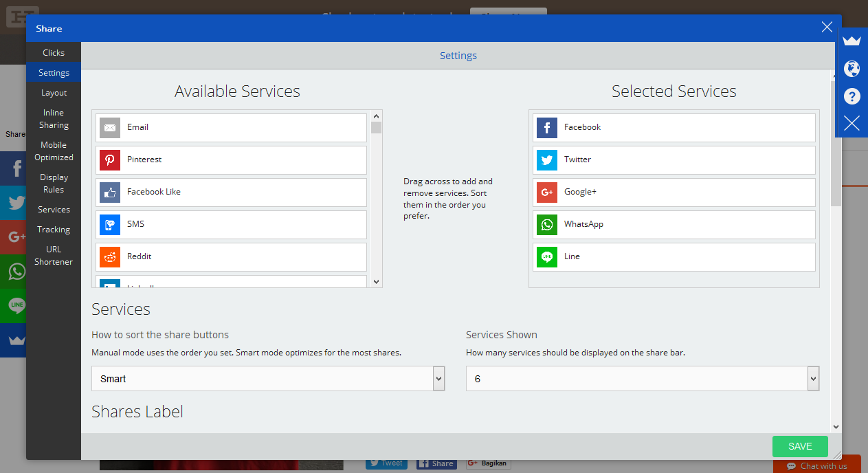Image resolution: width=868 pixels, height=473 pixels.
Task: Click the Available Services list down arrow
Action: tap(376, 281)
